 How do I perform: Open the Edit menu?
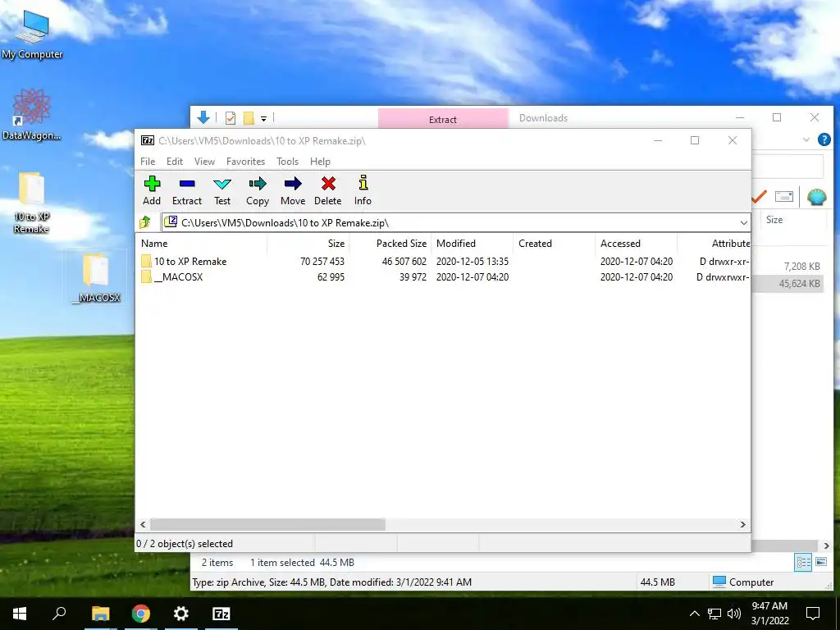(x=175, y=162)
